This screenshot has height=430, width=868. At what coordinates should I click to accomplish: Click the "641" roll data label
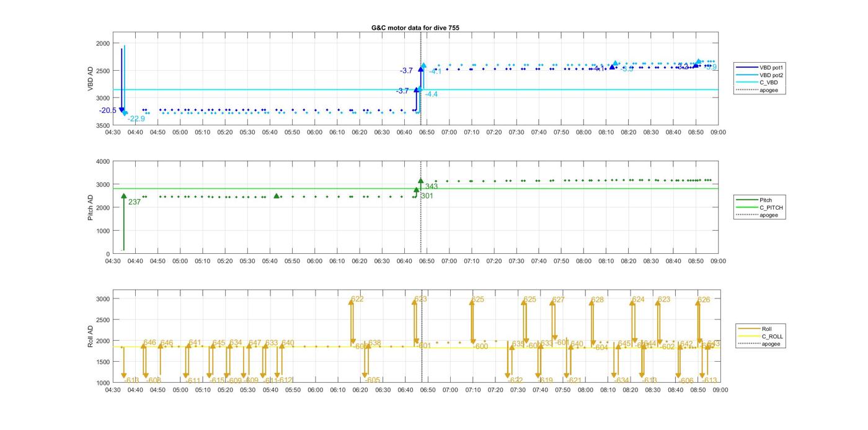(x=195, y=343)
